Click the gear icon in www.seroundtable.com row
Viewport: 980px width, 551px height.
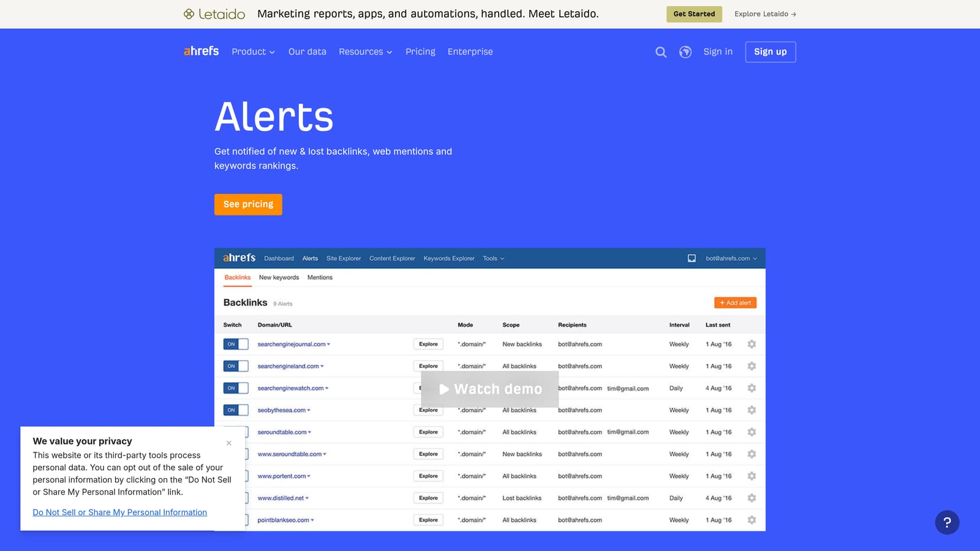(752, 454)
